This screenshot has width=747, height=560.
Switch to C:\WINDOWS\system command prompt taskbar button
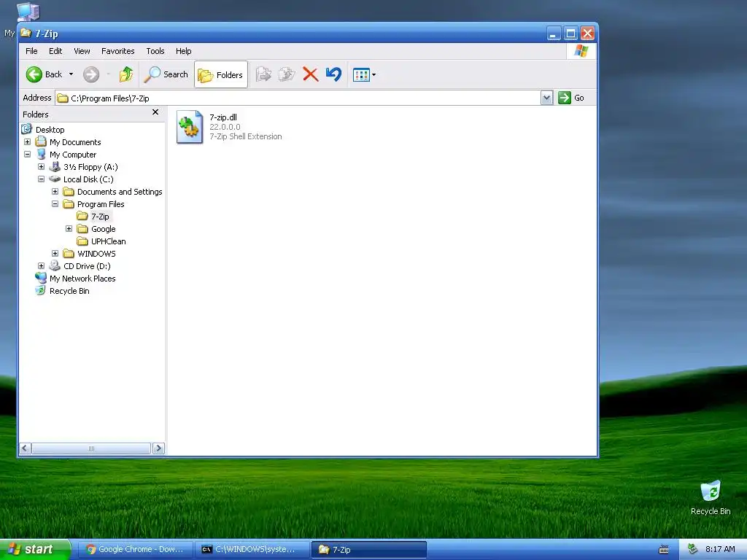point(252,549)
